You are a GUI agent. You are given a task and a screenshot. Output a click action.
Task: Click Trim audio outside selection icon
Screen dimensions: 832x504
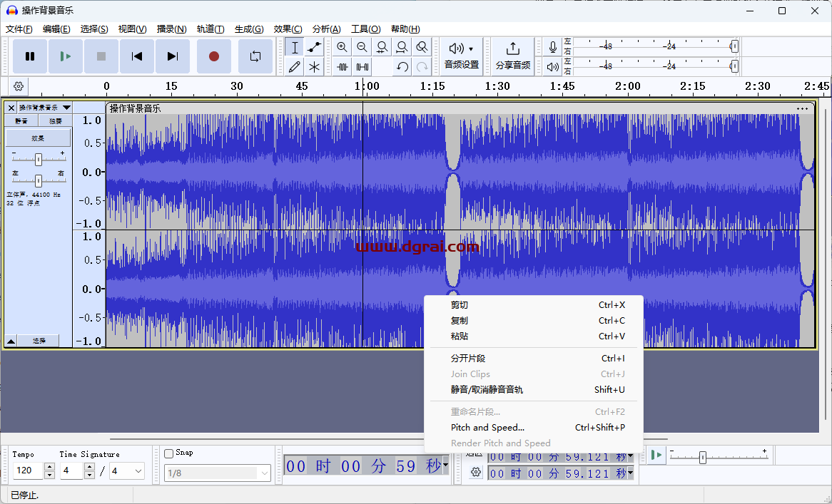pos(343,67)
